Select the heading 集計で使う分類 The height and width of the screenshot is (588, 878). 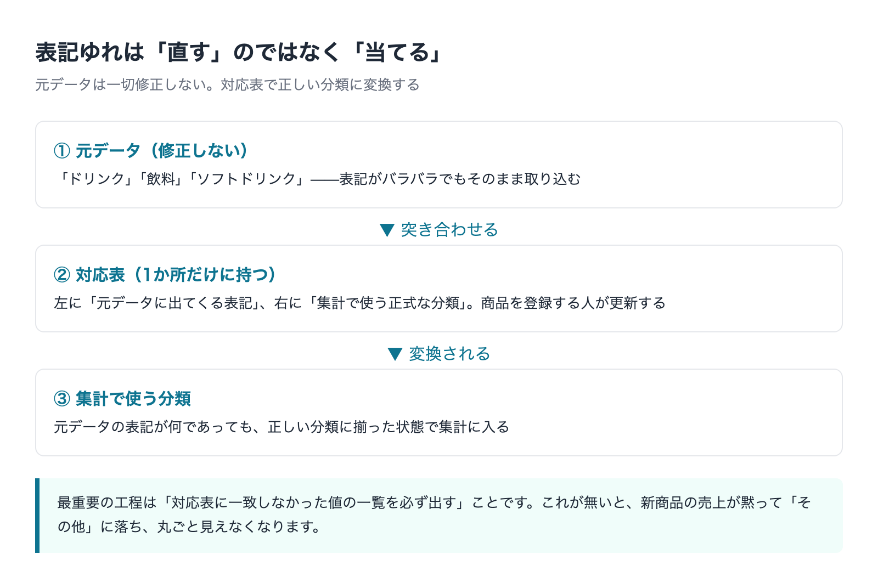[133, 398]
